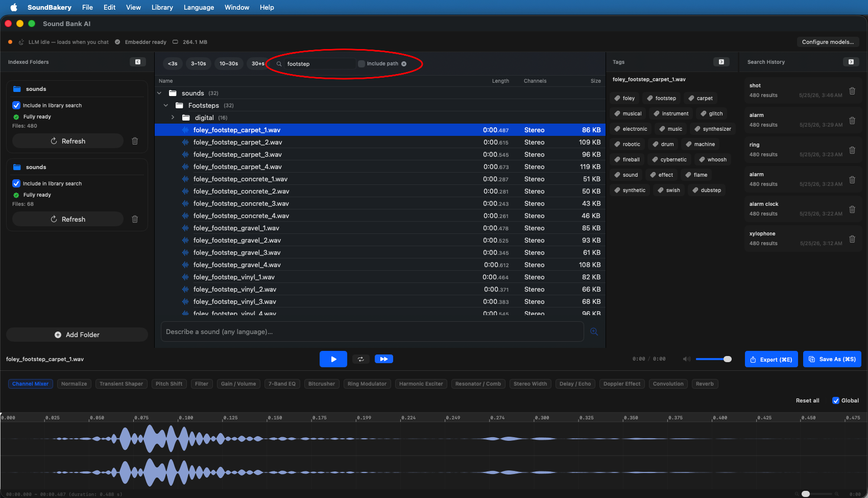Sort files by Size column
The height and width of the screenshot is (498, 868).
point(595,81)
